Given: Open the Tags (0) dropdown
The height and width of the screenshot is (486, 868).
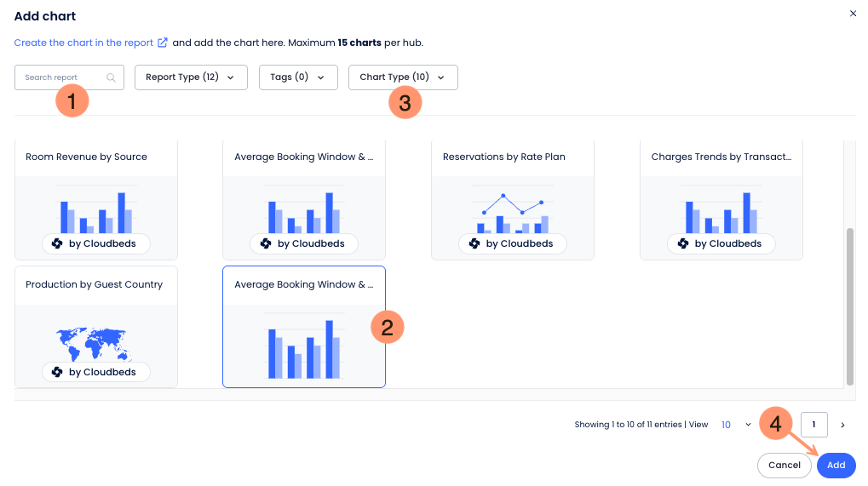Looking at the screenshot, I should tap(298, 77).
